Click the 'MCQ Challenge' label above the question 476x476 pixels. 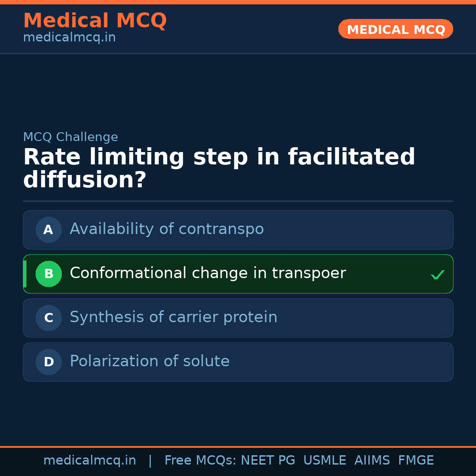point(71,137)
